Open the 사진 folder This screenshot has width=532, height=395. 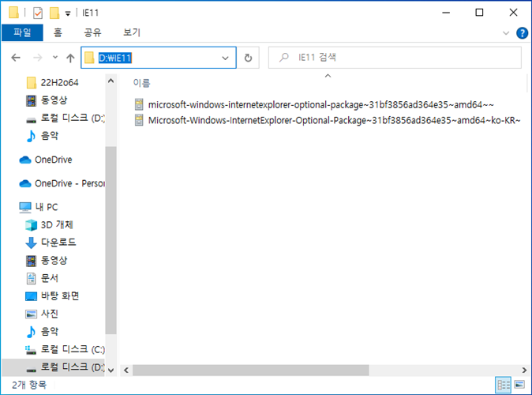coord(42,314)
